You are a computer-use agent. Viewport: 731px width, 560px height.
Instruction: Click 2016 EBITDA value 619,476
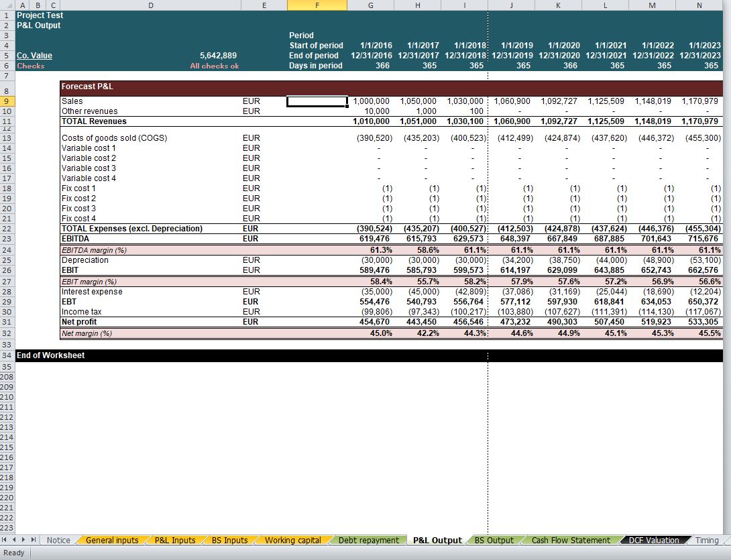pos(374,239)
